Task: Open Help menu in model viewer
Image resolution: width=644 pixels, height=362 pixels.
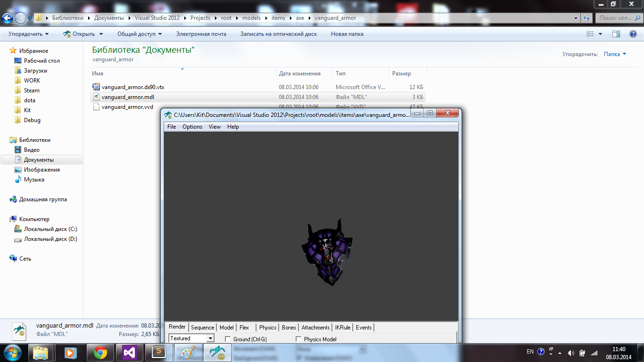Action: pyautogui.click(x=233, y=127)
